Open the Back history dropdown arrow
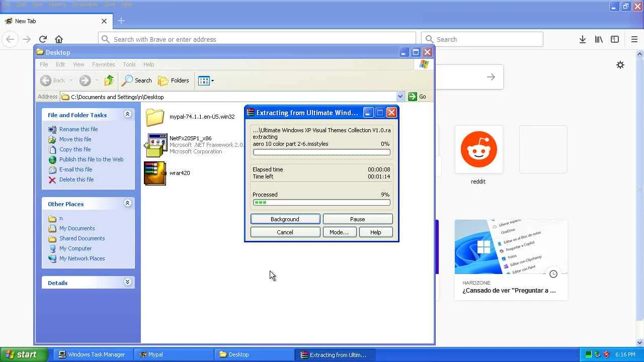Image resolution: width=644 pixels, height=362 pixels. (x=71, y=80)
